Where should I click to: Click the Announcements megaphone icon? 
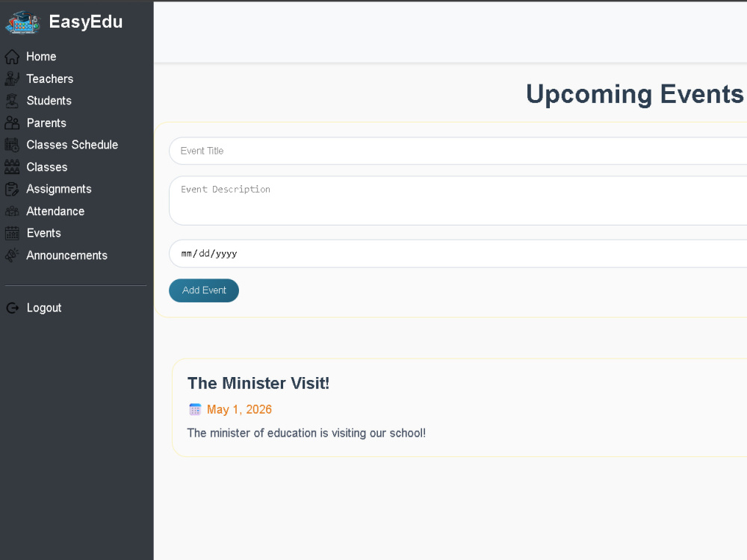[x=12, y=255]
